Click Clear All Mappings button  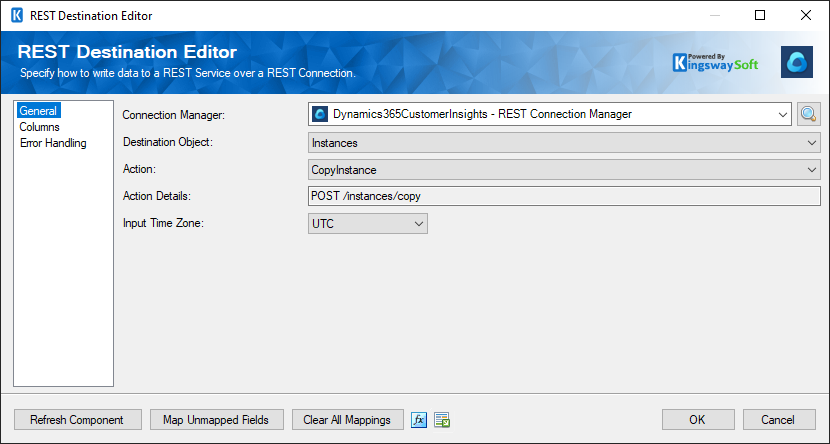click(x=347, y=420)
